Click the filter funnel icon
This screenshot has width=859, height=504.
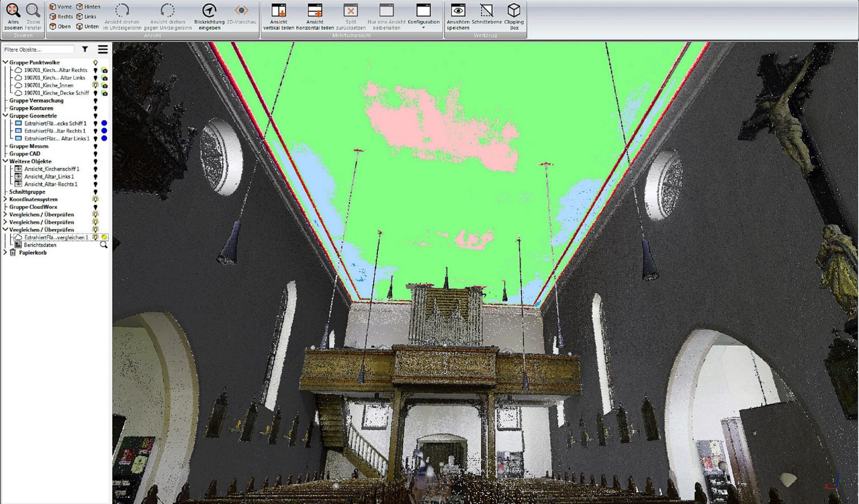[85, 49]
